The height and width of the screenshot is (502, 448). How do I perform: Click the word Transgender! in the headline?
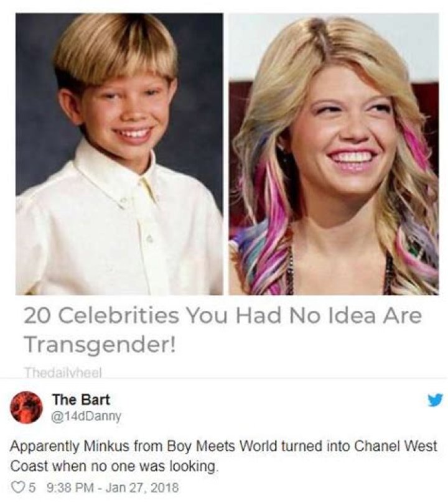click(100, 345)
